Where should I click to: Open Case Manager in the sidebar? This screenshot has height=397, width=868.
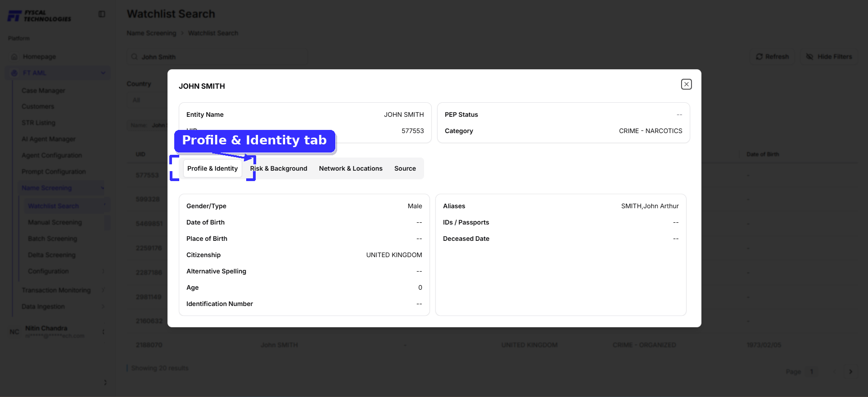tap(43, 91)
